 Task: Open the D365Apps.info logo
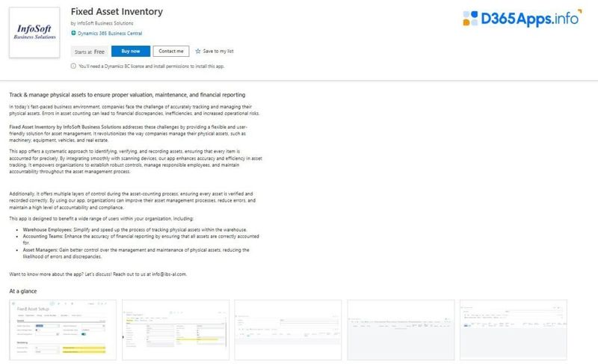tap(523, 18)
